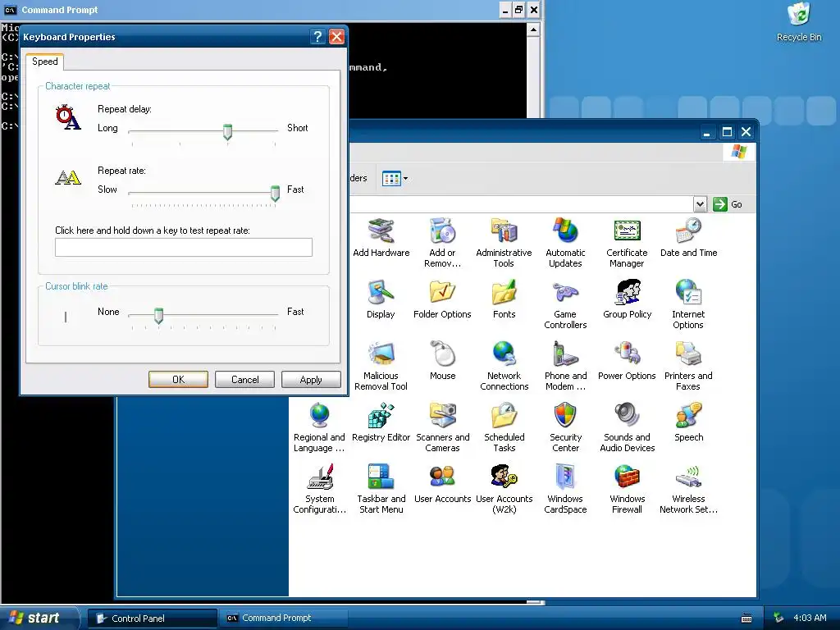Open Scanners and Cameras icon
Viewport: 840px width, 630px height.
442,416
